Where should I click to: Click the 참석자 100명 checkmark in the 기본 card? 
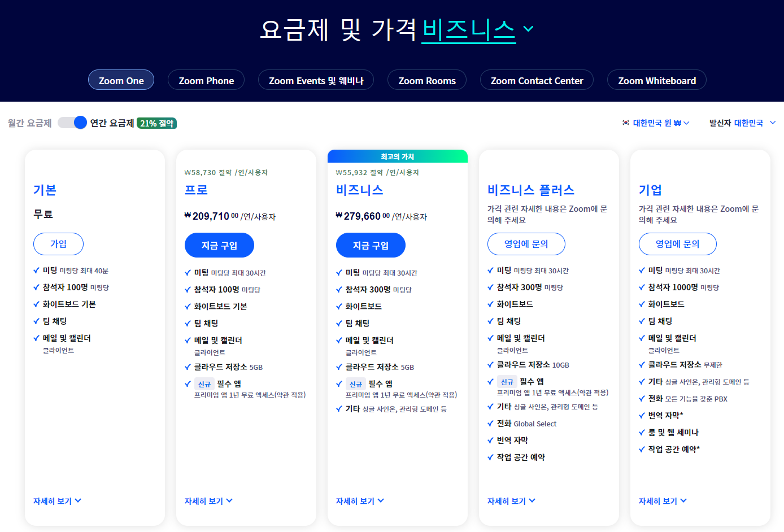click(37, 287)
